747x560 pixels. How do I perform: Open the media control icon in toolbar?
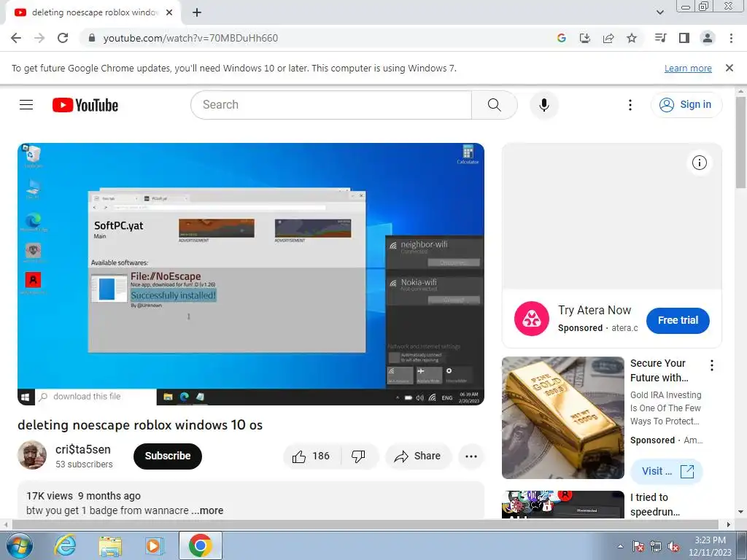pyautogui.click(x=660, y=38)
